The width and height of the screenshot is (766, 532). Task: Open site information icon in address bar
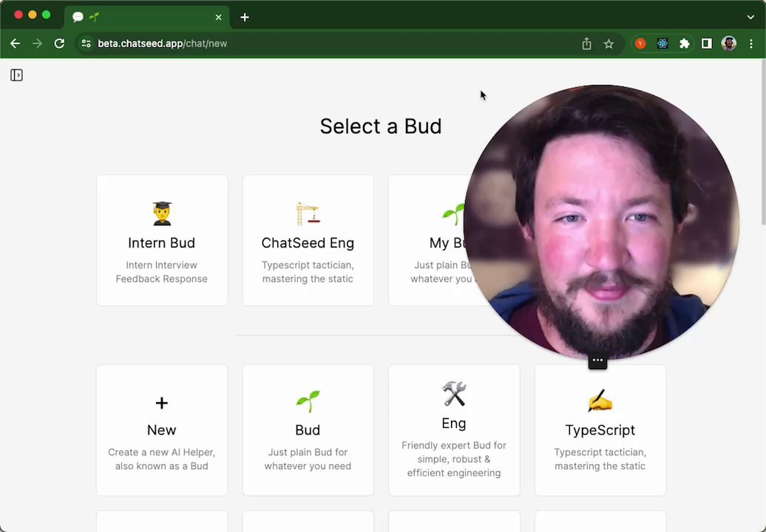(x=86, y=44)
